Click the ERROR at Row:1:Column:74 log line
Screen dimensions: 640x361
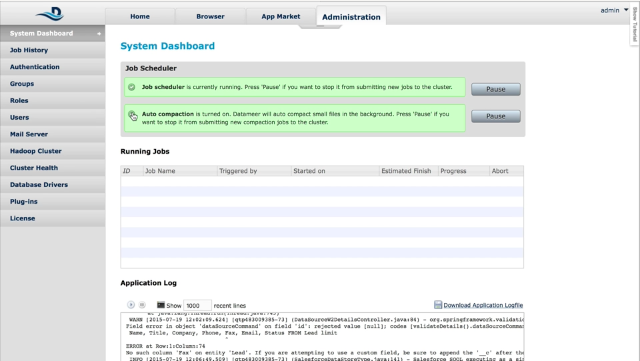coord(165,346)
